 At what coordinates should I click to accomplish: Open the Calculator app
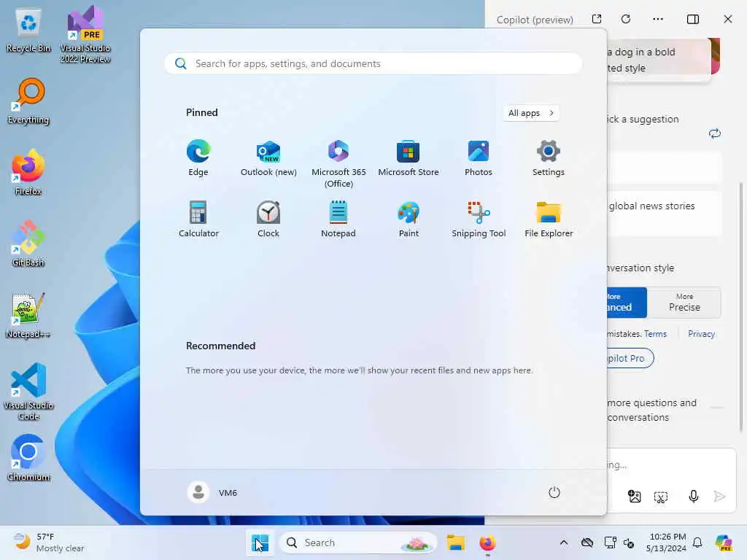198,219
